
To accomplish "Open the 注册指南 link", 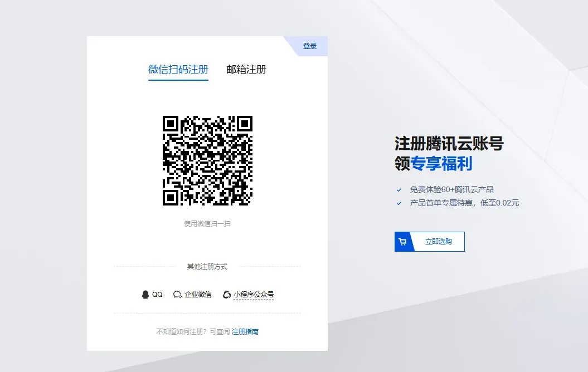I will coord(245,332).
